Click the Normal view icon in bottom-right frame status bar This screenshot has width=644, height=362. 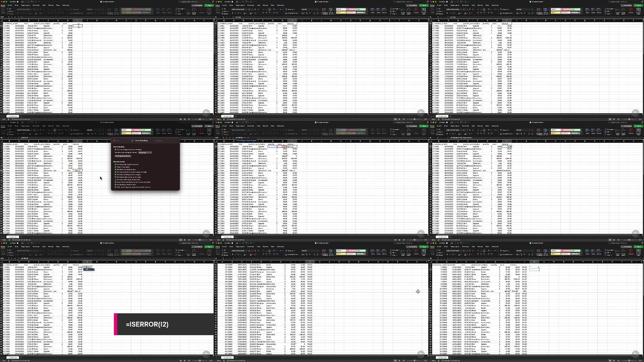click(610, 361)
